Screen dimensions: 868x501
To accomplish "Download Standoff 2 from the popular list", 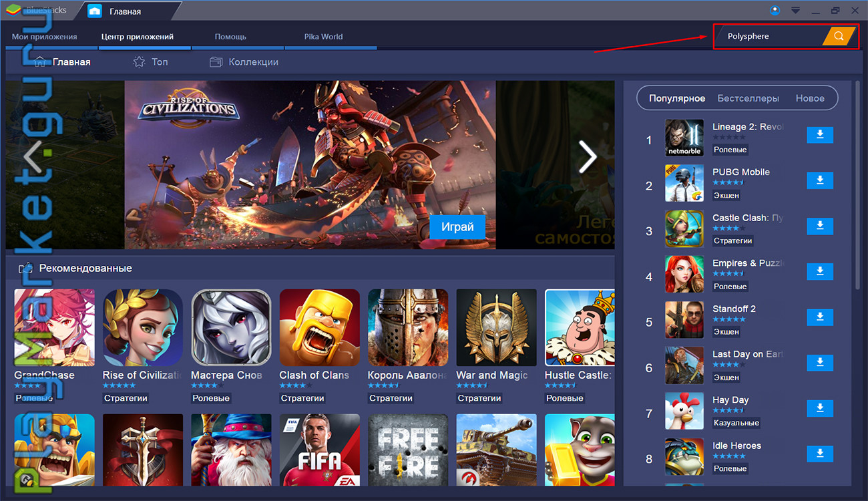I will pyautogui.click(x=820, y=317).
